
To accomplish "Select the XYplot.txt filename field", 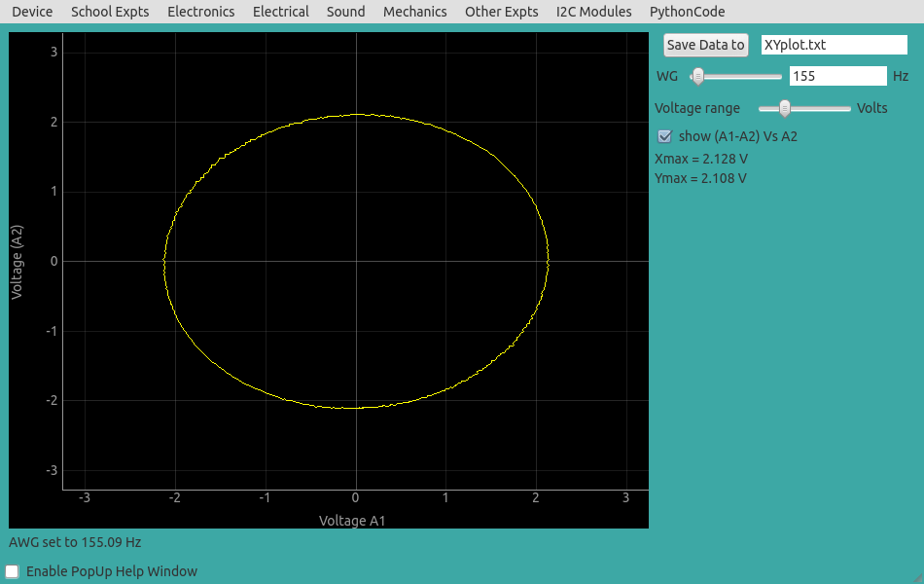I will point(834,45).
